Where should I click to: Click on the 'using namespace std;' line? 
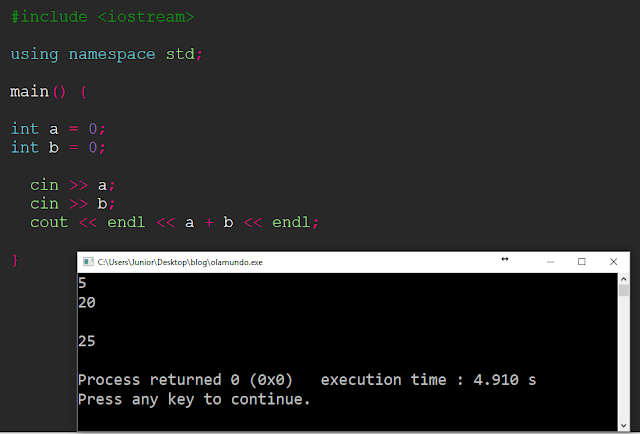(x=107, y=55)
